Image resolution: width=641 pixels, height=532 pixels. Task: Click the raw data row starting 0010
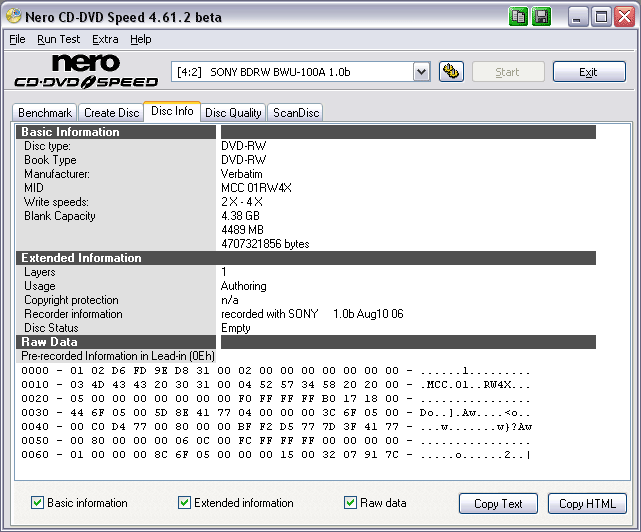pyautogui.click(x=276, y=385)
